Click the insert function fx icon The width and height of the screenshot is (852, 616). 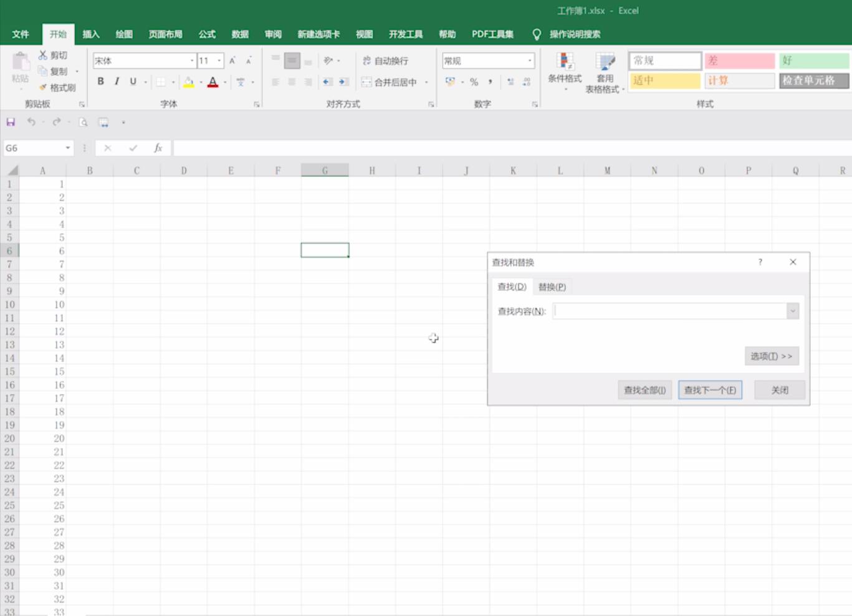tap(158, 148)
